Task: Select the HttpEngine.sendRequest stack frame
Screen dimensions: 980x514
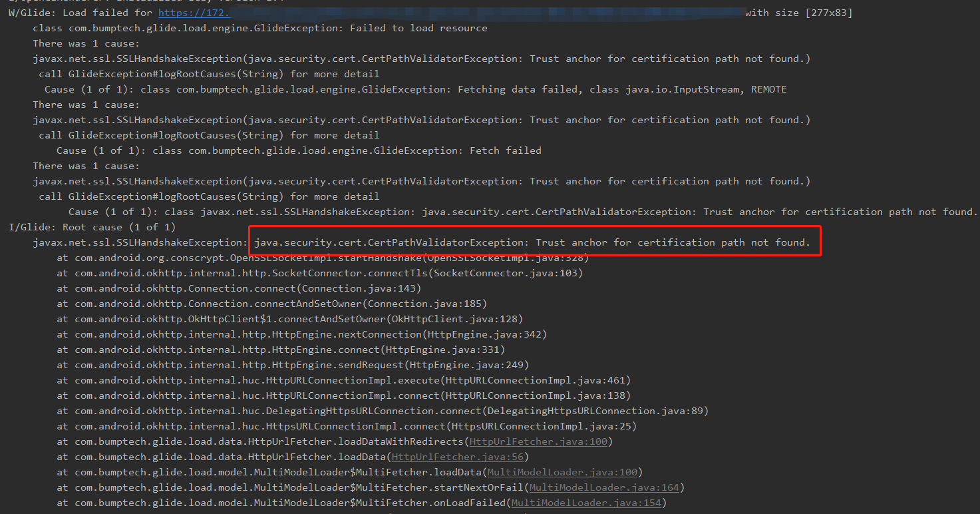Action: click(x=293, y=365)
